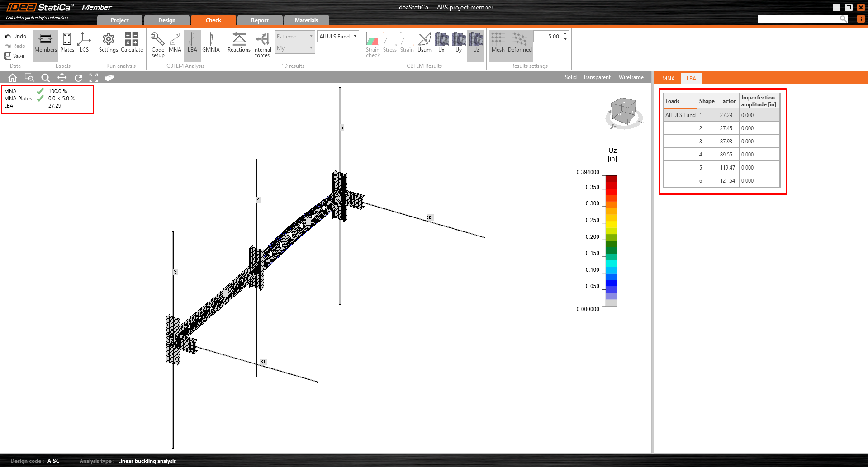Toggle Mesh display in results settings
Viewport: 868px width, 467px height.
pyautogui.click(x=498, y=42)
